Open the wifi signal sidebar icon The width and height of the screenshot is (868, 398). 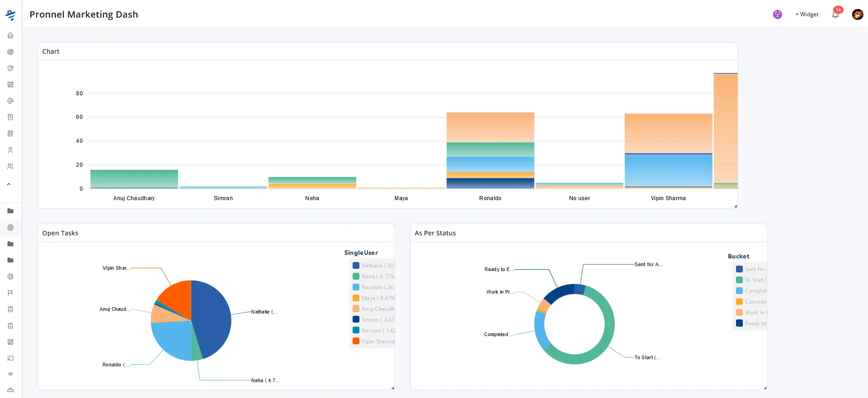tap(10, 375)
